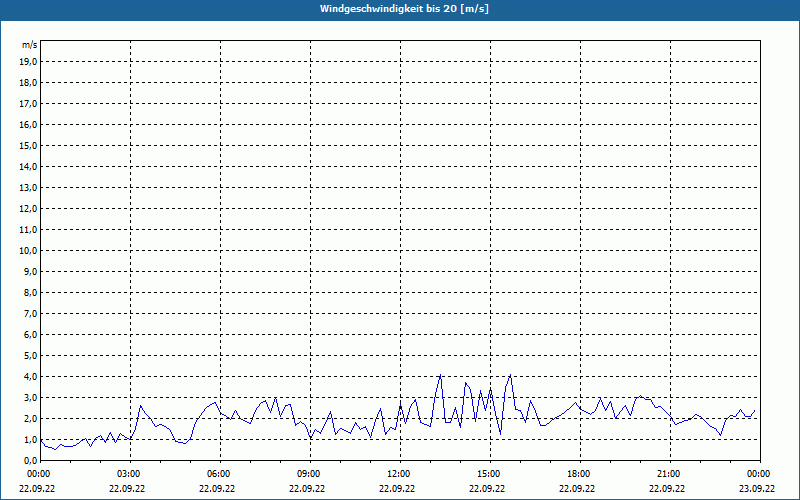Click the '15,0' y-axis label

(x=30, y=145)
